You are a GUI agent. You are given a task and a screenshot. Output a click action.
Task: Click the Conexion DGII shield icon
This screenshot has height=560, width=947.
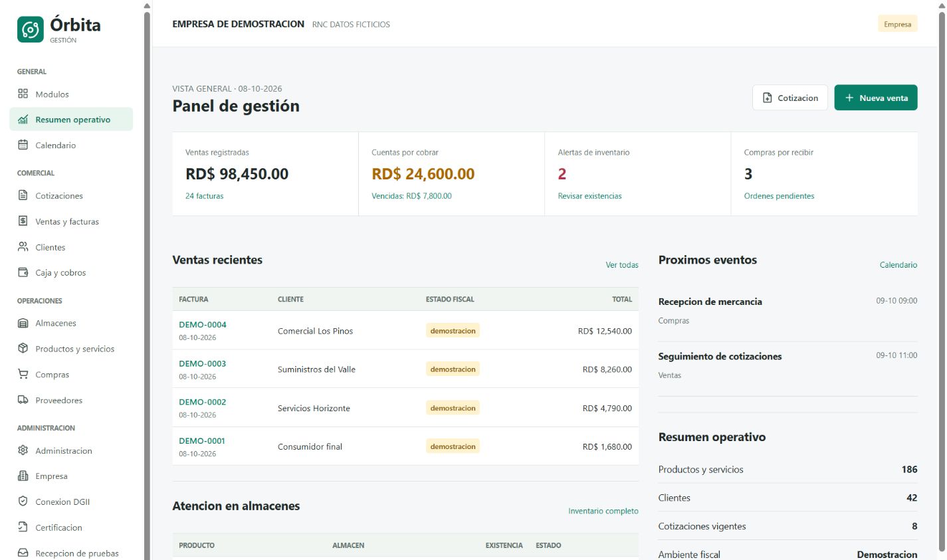23,502
